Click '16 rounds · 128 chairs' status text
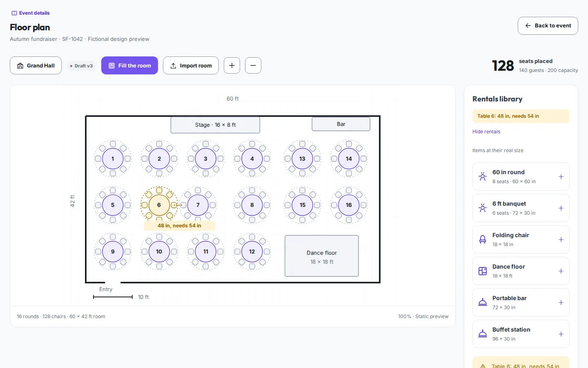Screen dimensions: 588x368 tap(61, 316)
